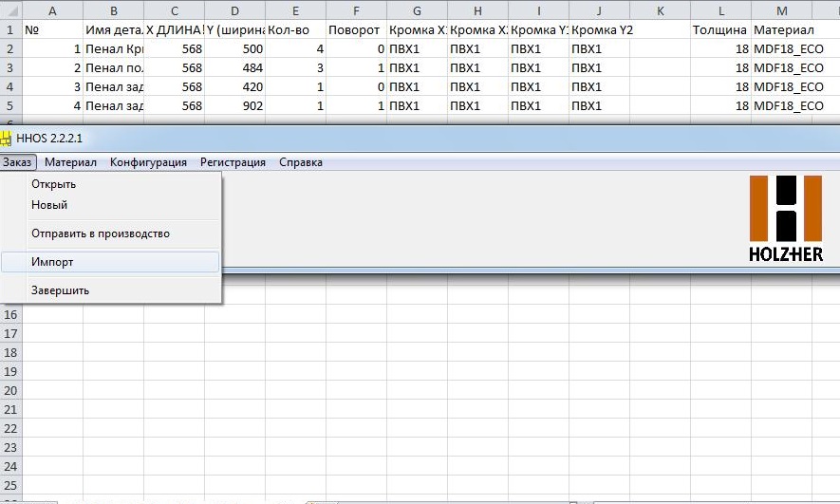Open the Заказ menu
Image resolution: width=840 pixels, height=504 pixels.
18,162
